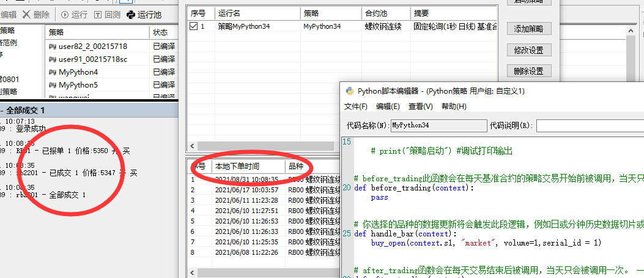Open 运行池 with the Python icon

131,14
